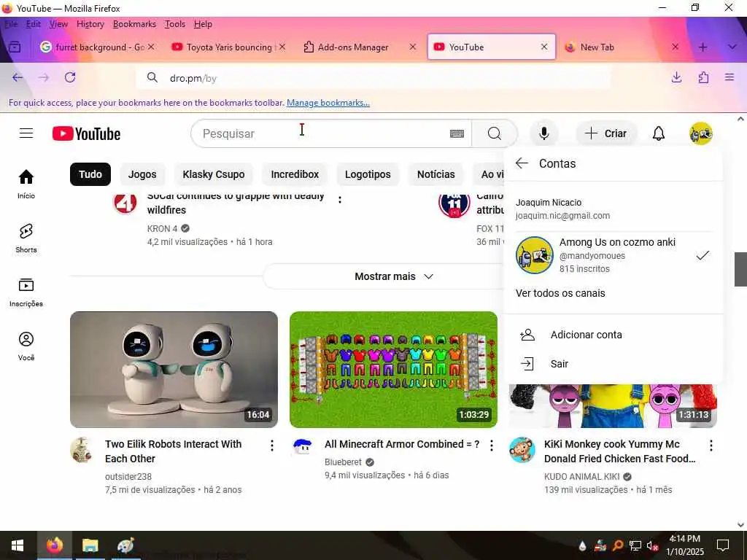This screenshot has height=560, width=747.
Task: Click the KUDO ANIMAL KIKI channel avatar
Action: 522,449
